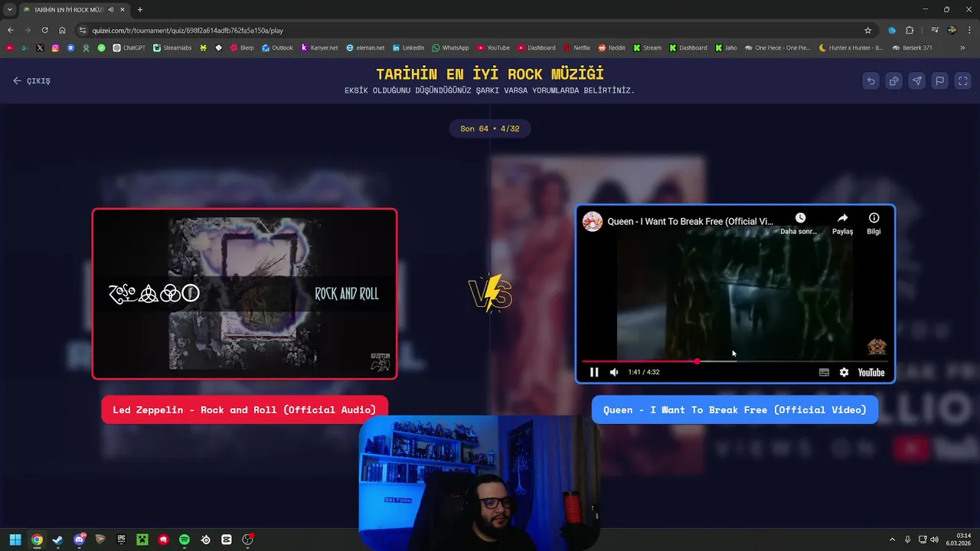Seek on the YouTube progress bar
980x551 pixels.
coord(735,361)
